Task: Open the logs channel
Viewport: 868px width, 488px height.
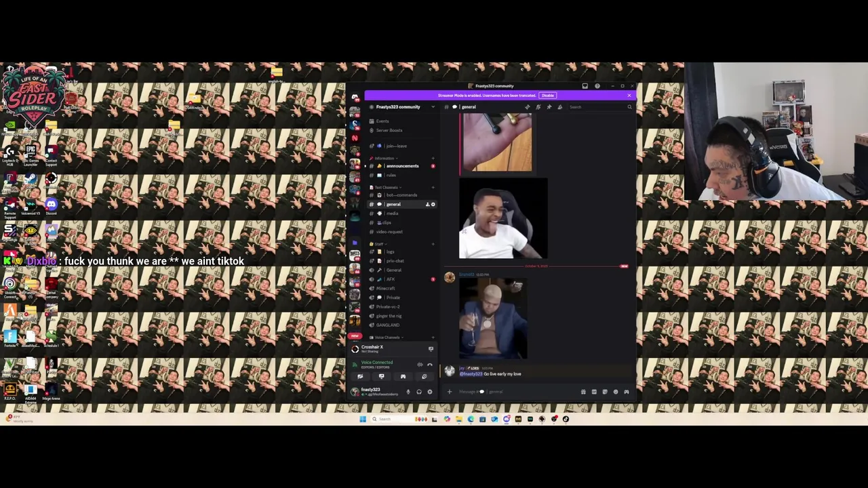Action: click(x=390, y=251)
